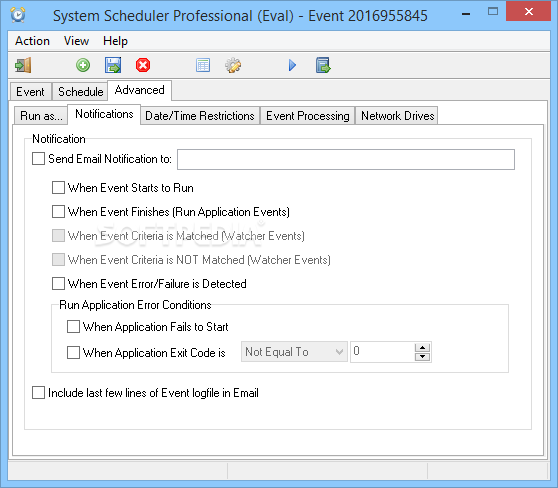
Task: Enable When Application Exit Code is
Action: click(73, 353)
